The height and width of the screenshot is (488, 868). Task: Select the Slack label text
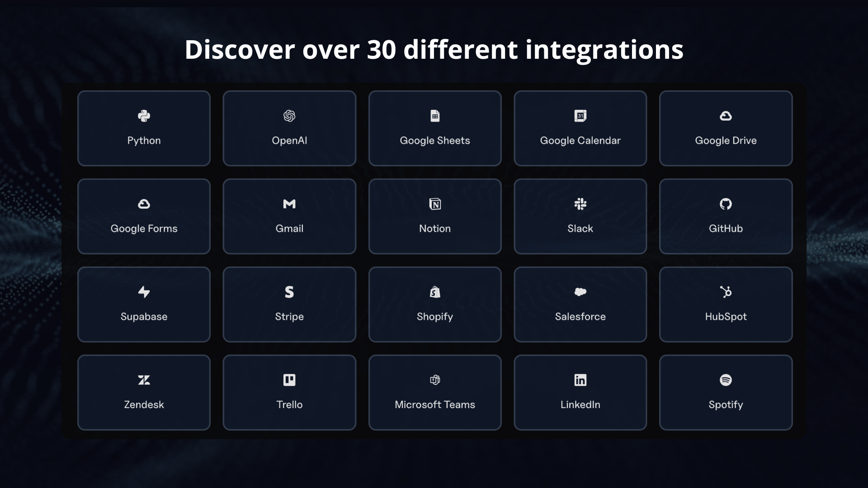tap(580, 229)
